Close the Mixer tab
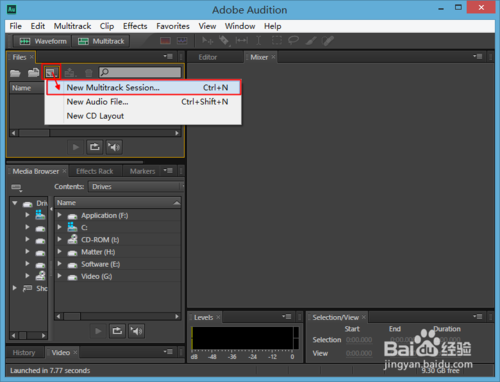This screenshot has width=500, height=382. (x=273, y=57)
